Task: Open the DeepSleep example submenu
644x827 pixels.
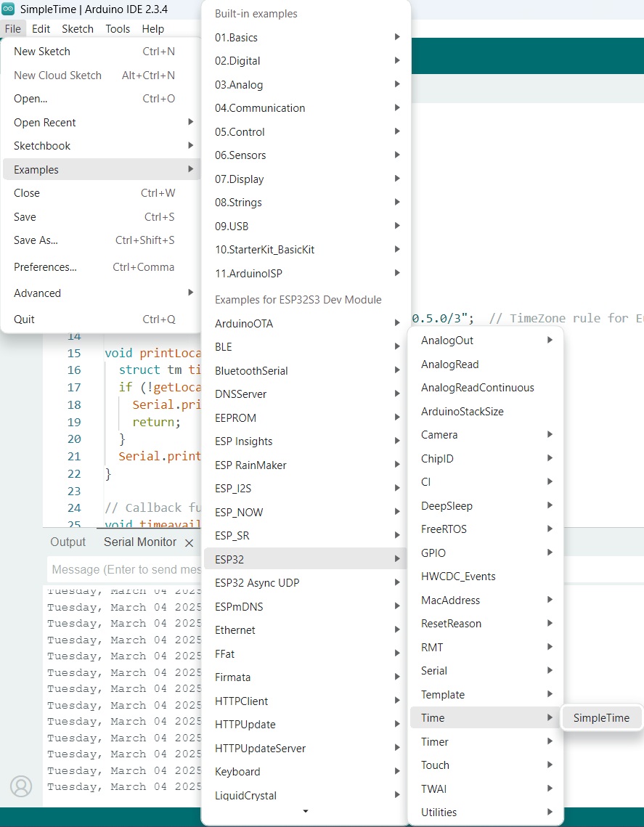Action: [x=486, y=506]
